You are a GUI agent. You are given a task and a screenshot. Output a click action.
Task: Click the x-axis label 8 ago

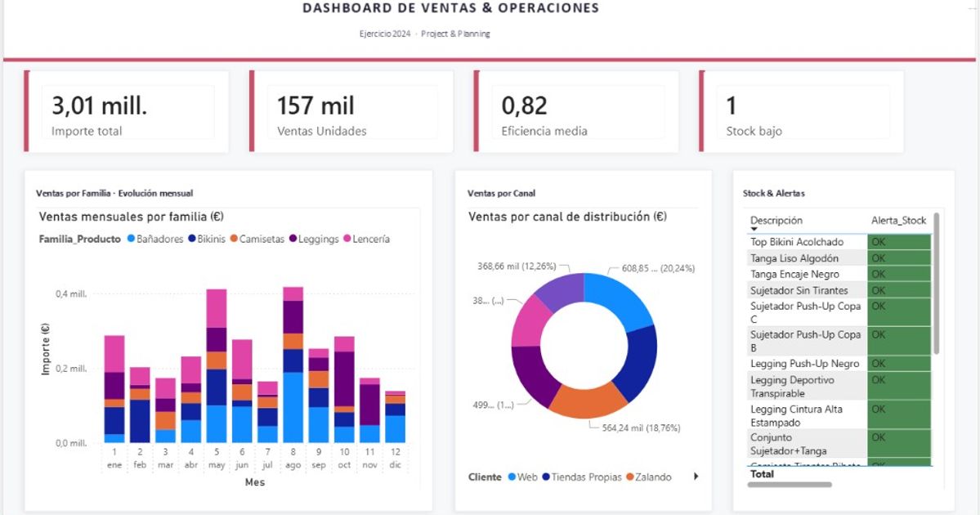(x=293, y=458)
